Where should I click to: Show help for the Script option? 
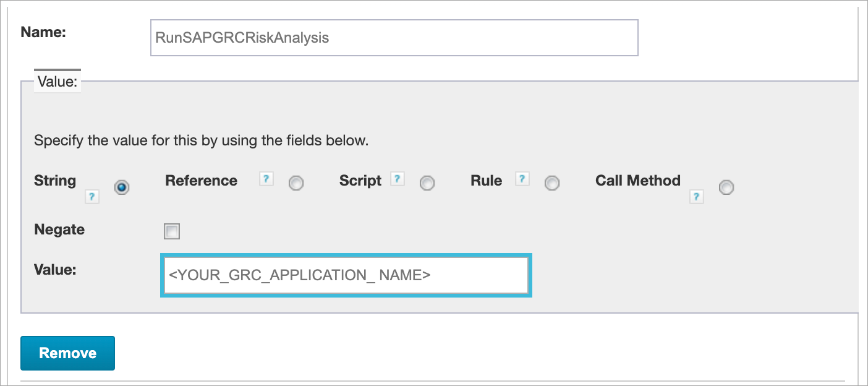click(x=398, y=179)
